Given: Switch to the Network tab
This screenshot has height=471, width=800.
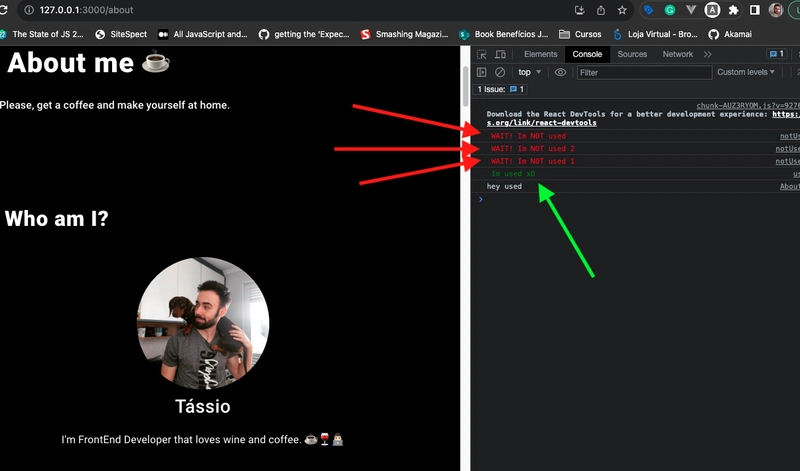Looking at the screenshot, I should click(677, 54).
